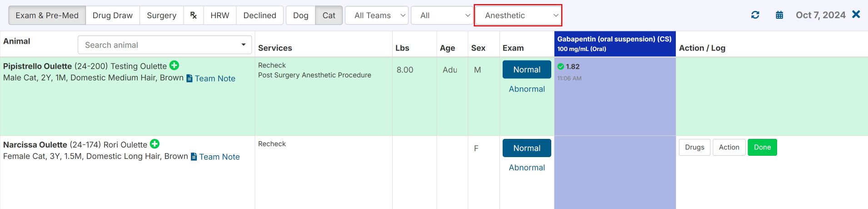Click the refresh icon in top bar

coord(755,15)
